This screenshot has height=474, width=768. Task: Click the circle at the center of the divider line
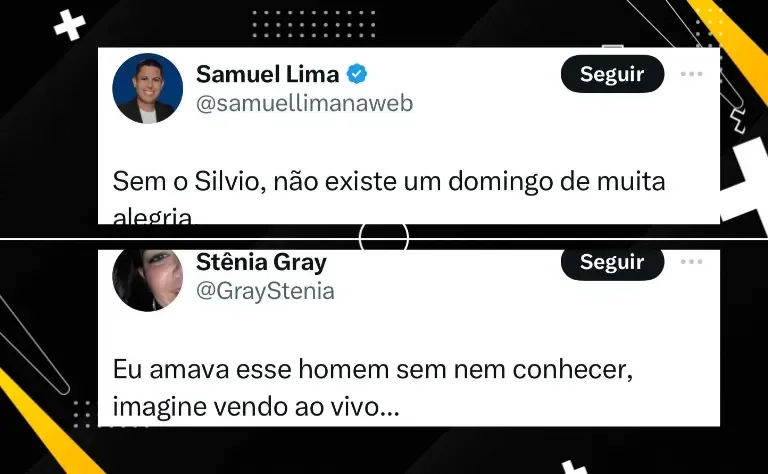[x=384, y=238]
